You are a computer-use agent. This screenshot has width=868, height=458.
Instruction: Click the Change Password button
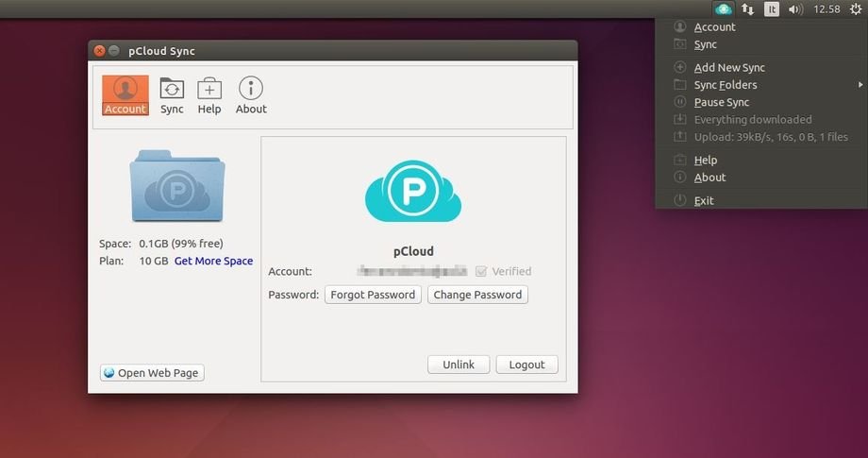click(477, 295)
